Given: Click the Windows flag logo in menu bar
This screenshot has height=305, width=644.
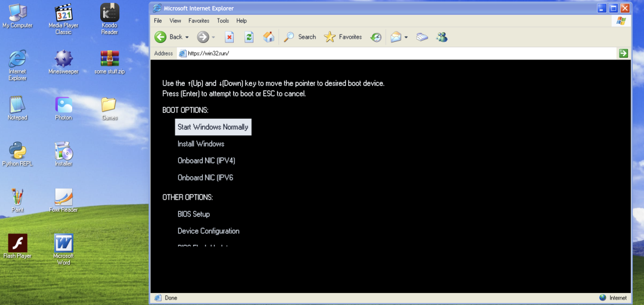Looking at the screenshot, I should point(621,20).
